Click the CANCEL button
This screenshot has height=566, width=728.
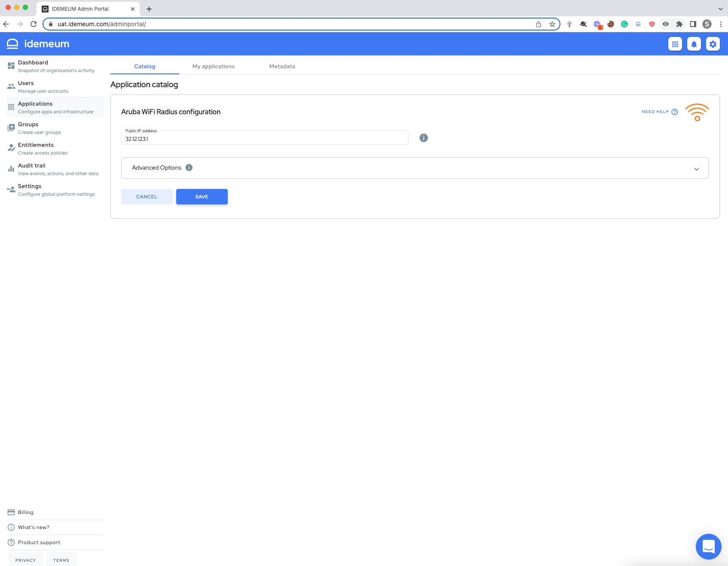coord(147,197)
